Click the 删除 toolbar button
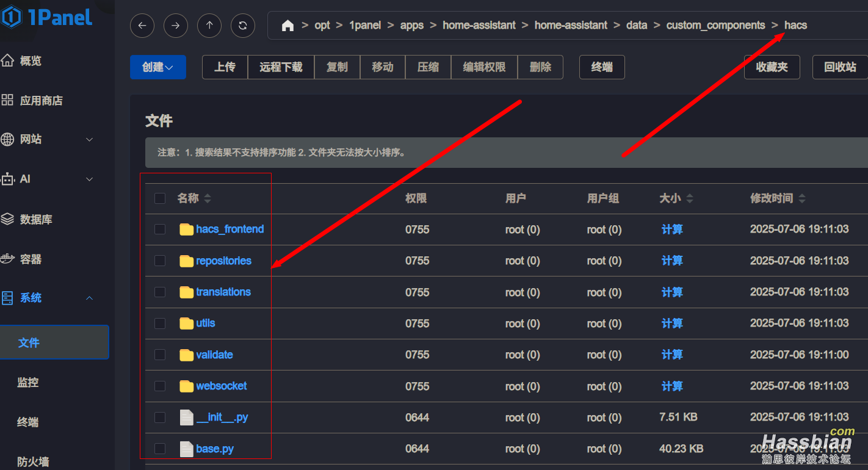868x470 pixels. [540, 67]
